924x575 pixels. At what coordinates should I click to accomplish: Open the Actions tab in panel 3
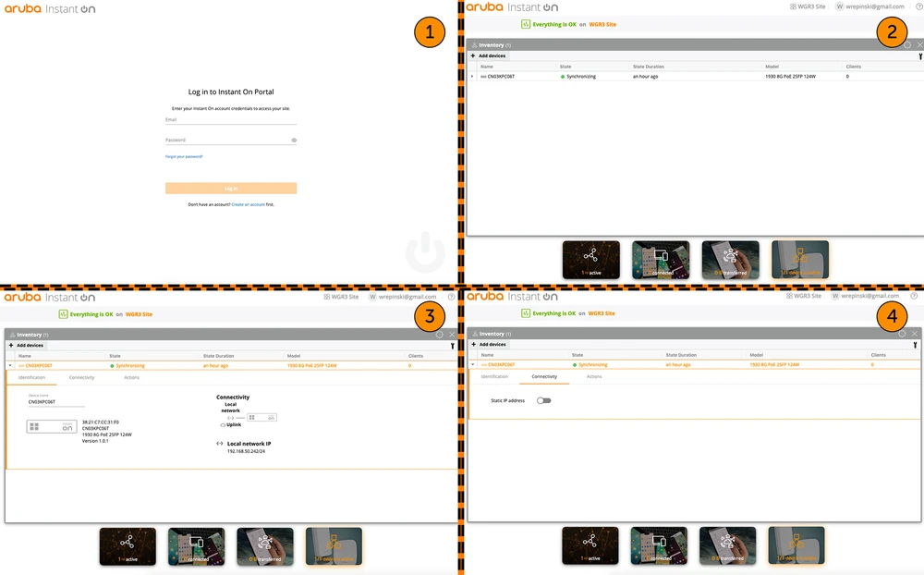click(131, 377)
